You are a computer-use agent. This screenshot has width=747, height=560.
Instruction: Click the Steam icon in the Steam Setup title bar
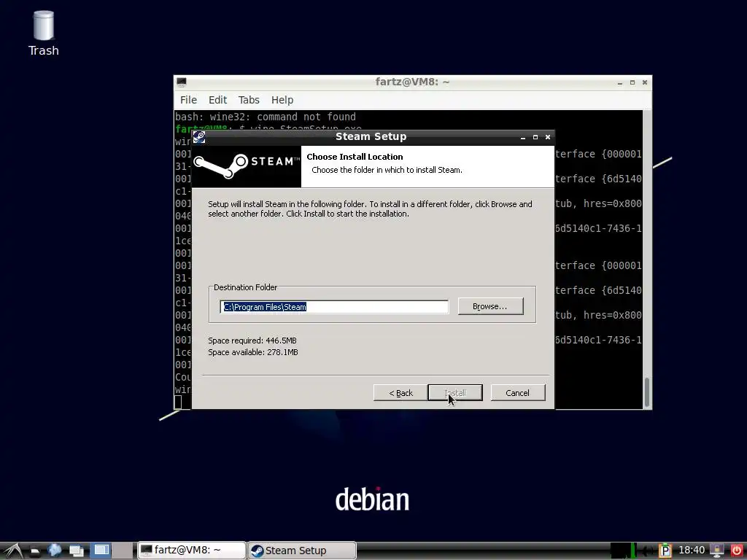[x=199, y=137]
